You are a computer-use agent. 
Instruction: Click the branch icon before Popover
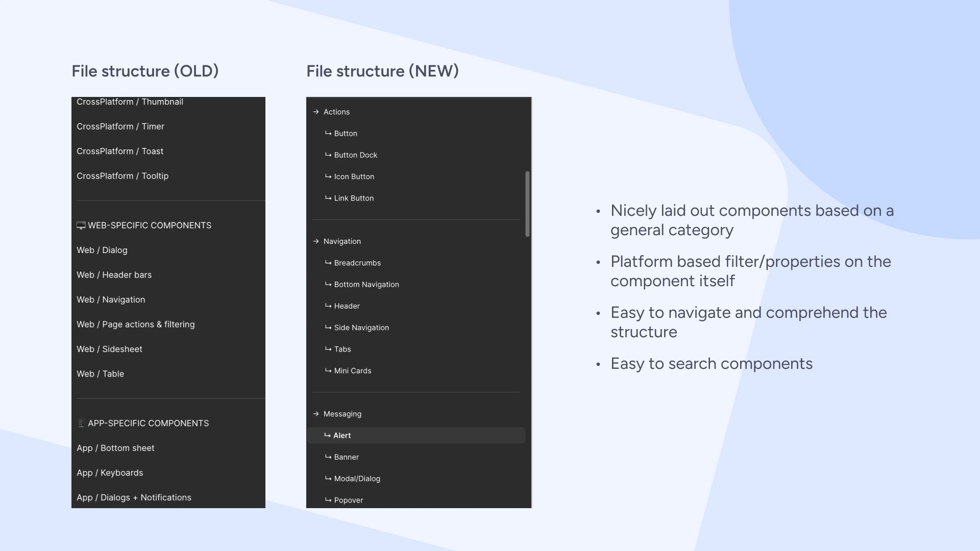pyautogui.click(x=328, y=500)
